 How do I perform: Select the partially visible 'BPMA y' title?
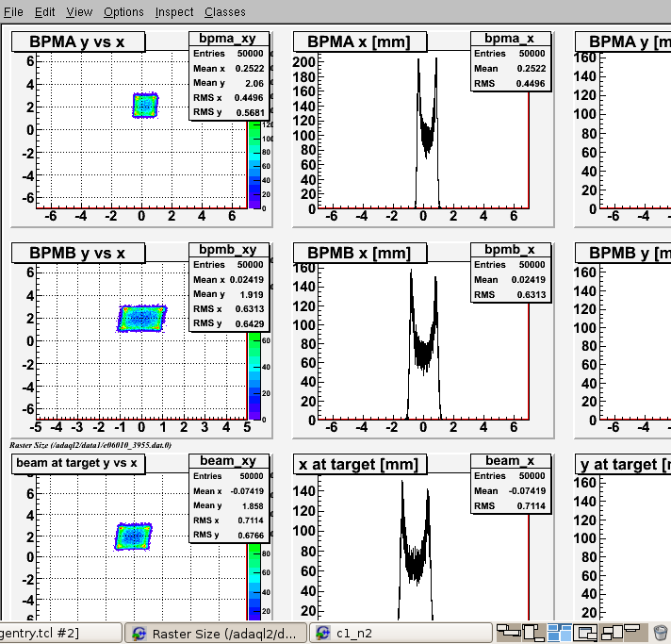[x=623, y=42]
